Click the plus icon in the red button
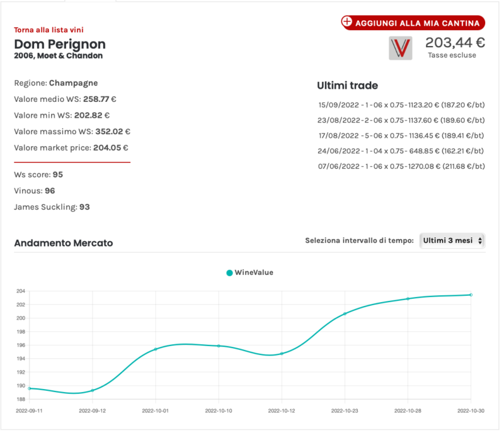The width and height of the screenshot is (504, 433). 347,21
